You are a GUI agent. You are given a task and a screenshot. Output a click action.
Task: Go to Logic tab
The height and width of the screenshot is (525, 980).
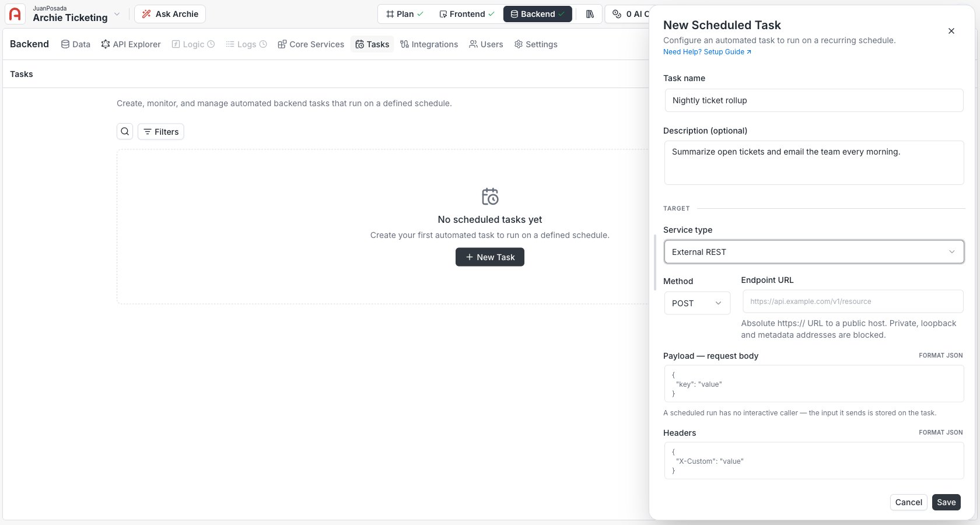point(193,44)
